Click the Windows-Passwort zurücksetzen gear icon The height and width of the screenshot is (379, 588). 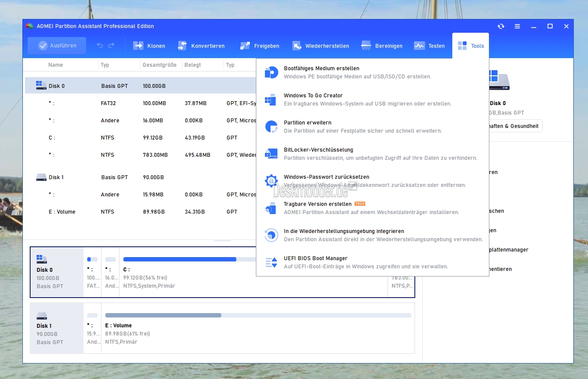[x=271, y=181]
